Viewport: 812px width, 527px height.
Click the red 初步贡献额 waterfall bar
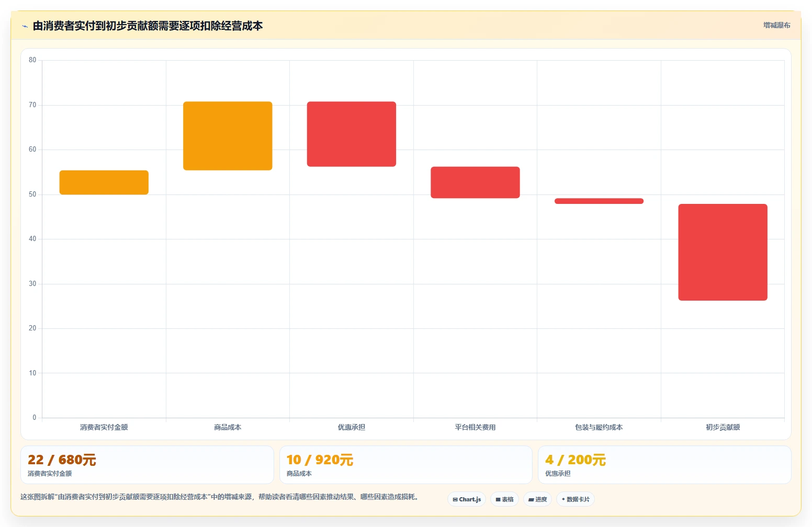tap(723, 252)
